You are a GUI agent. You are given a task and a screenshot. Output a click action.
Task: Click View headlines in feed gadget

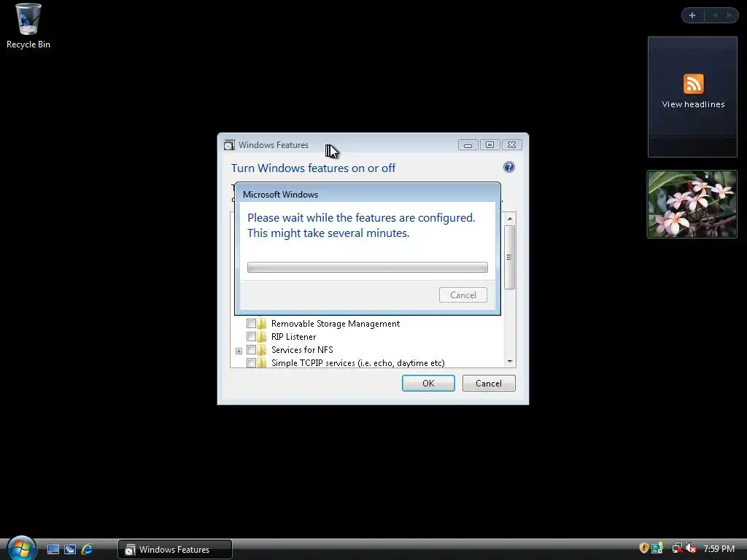click(x=693, y=104)
